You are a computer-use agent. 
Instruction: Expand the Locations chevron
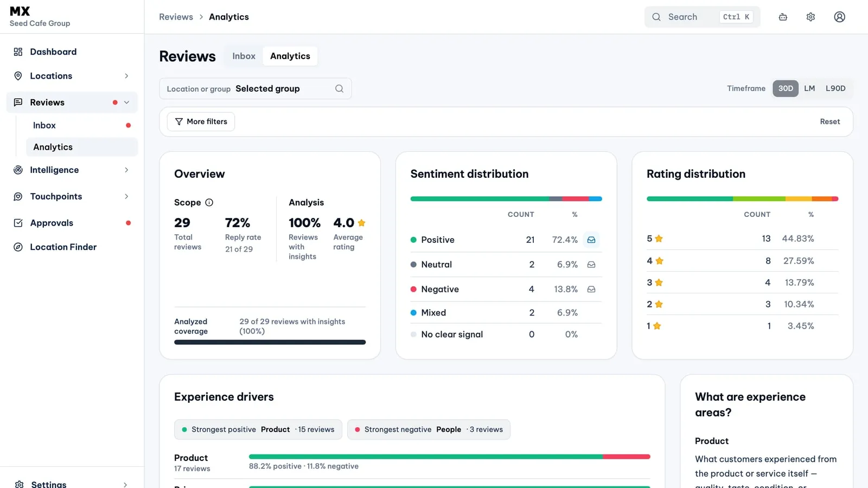point(126,76)
